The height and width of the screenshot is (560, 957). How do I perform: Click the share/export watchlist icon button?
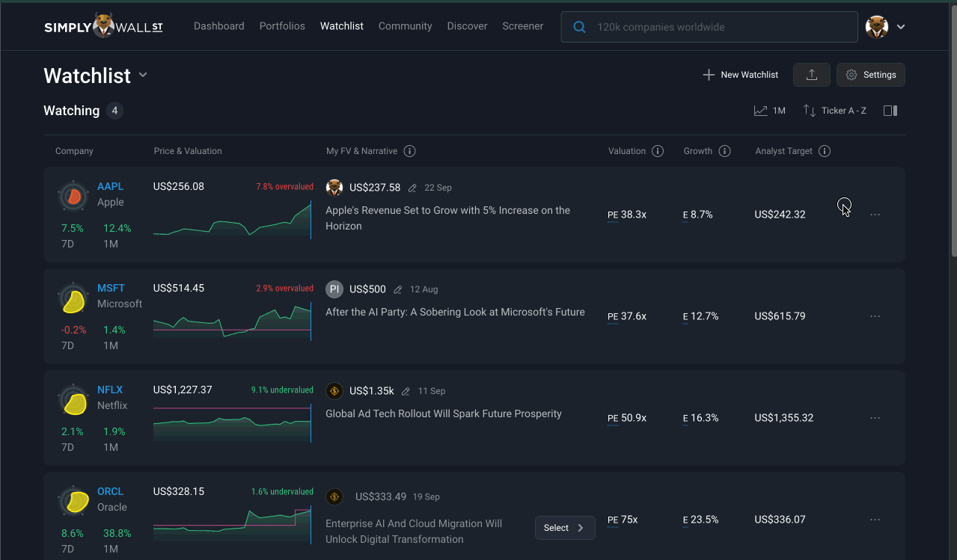click(812, 75)
